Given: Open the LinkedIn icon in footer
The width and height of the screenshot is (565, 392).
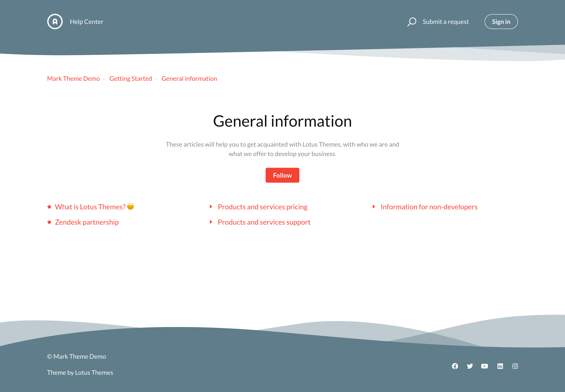Looking at the screenshot, I should tap(500, 366).
